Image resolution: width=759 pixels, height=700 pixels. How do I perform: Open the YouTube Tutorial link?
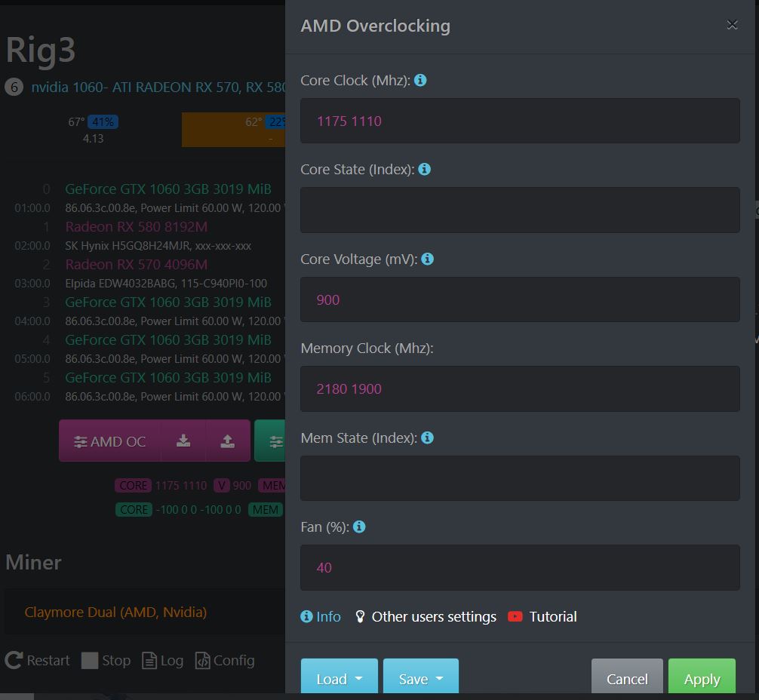542,616
